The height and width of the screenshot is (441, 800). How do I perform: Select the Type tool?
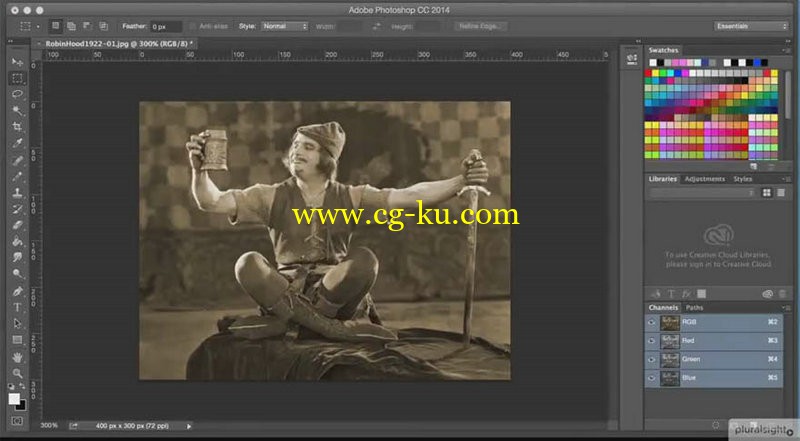tap(17, 307)
